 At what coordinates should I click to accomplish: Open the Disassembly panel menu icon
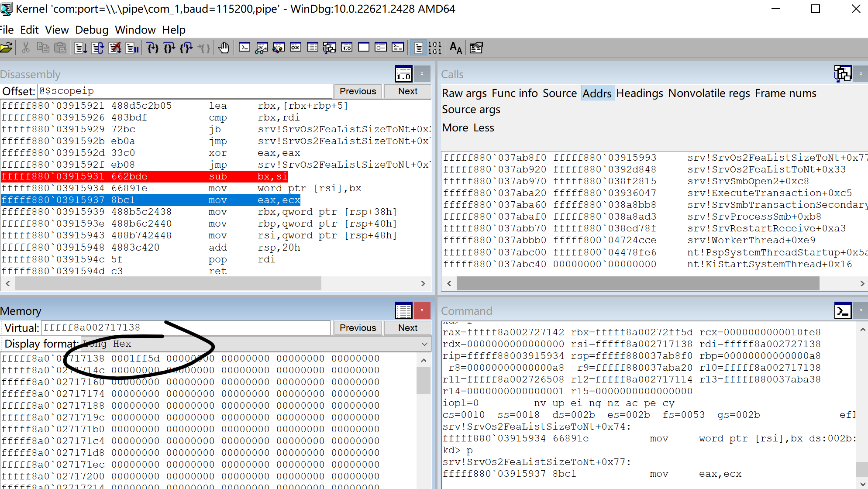click(403, 74)
